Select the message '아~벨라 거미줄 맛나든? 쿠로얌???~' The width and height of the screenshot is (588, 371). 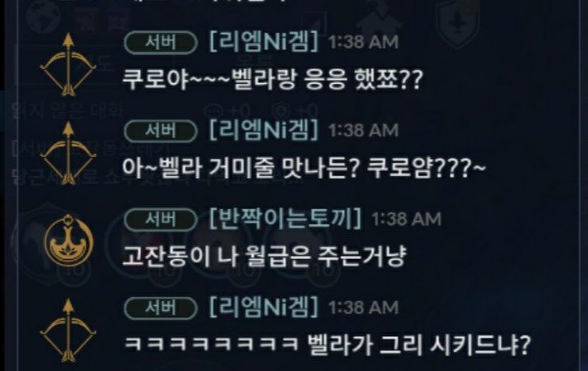(304, 168)
